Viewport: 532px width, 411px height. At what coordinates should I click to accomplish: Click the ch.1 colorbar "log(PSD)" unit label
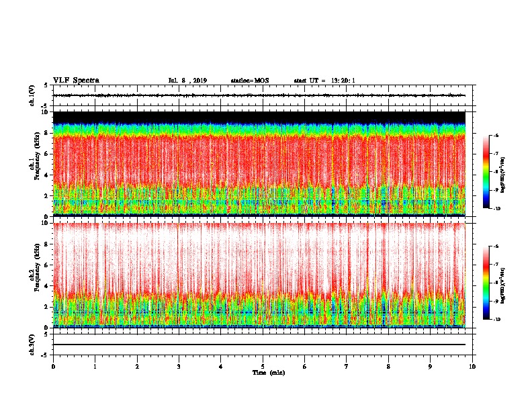502,175
